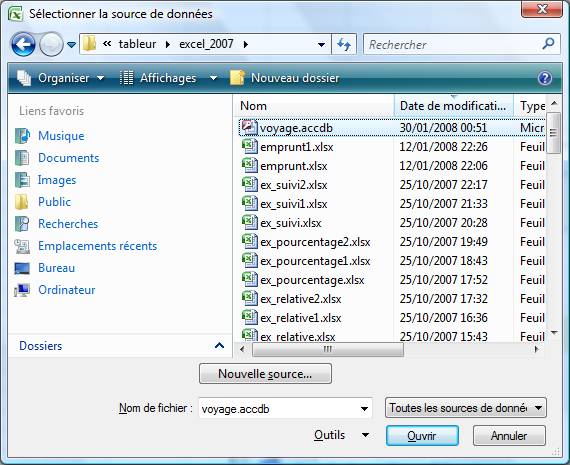Screen dimensions: 570x465
Task: Click the blue Back navigation arrow
Action: click(x=23, y=44)
